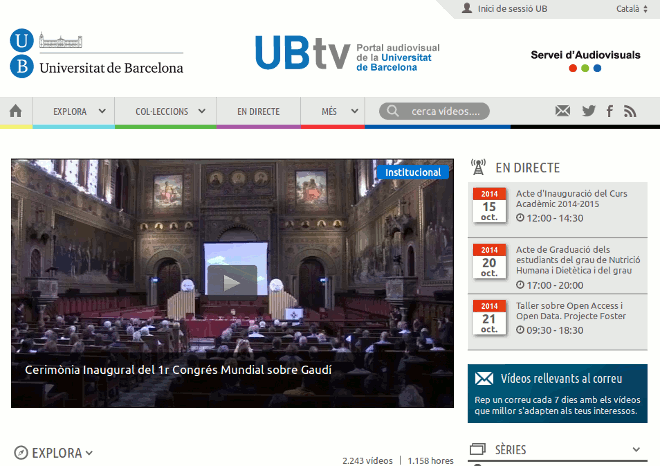Viewport: 660px width, 466px height.
Task: Click the Universitat de Barcelona logo
Action: [x=96, y=53]
